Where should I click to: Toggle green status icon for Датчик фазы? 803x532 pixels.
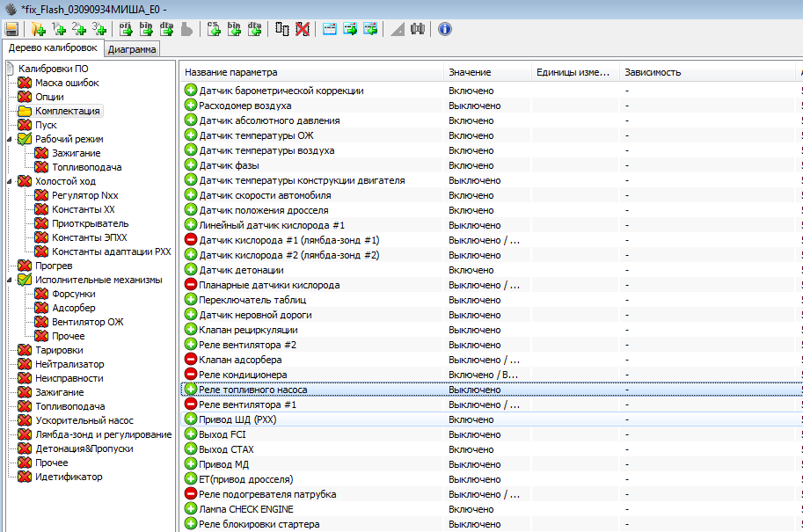pyautogui.click(x=191, y=165)
